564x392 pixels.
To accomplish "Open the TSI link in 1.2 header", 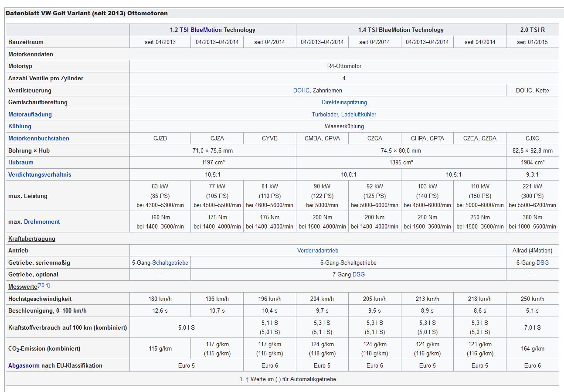I will [185, 30].
